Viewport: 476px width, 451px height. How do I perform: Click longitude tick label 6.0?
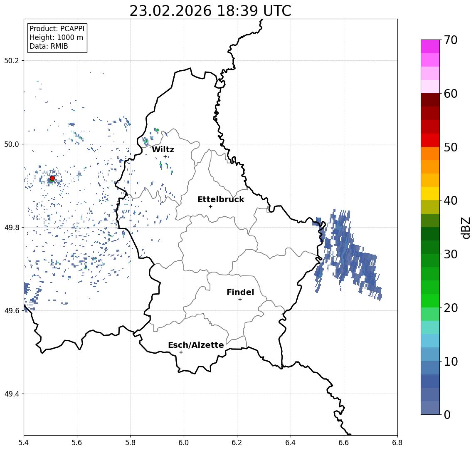[184, 443]
